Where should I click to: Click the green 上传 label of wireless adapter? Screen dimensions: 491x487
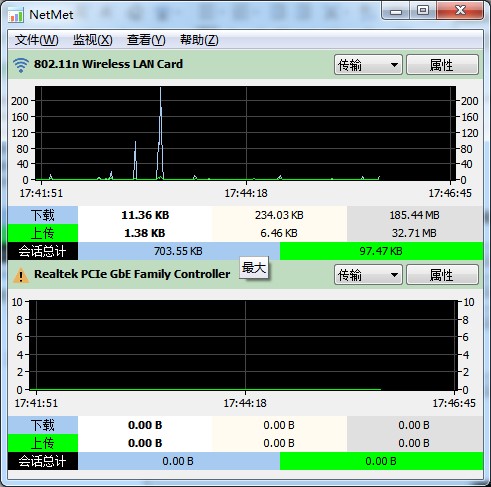(x=43, y=233)
